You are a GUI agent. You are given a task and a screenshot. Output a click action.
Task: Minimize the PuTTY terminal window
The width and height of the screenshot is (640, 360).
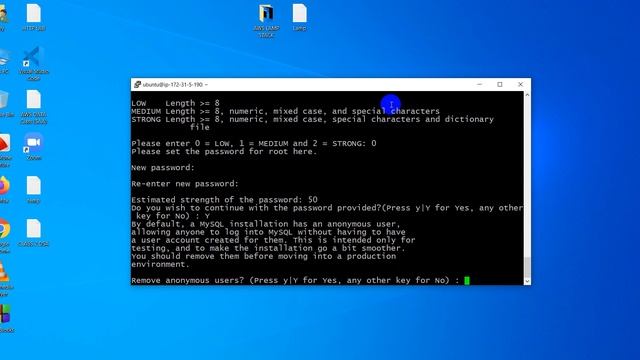[480, 84]
